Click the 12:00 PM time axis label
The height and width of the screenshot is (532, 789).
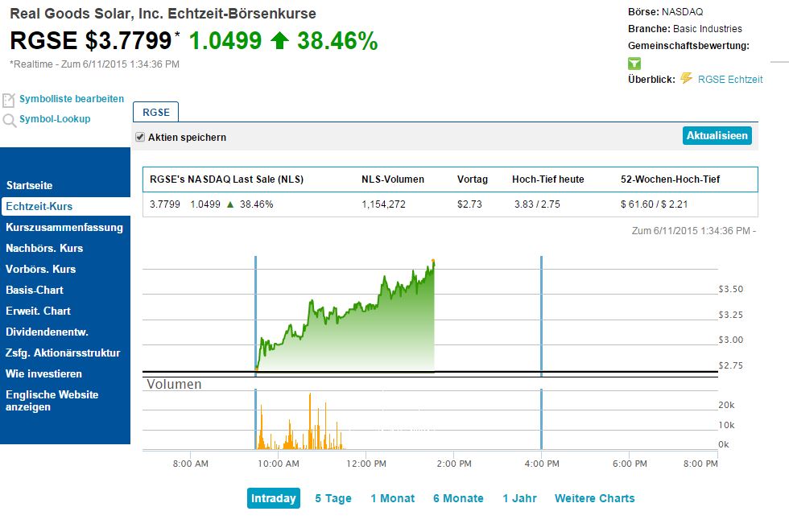click(366, 464)
